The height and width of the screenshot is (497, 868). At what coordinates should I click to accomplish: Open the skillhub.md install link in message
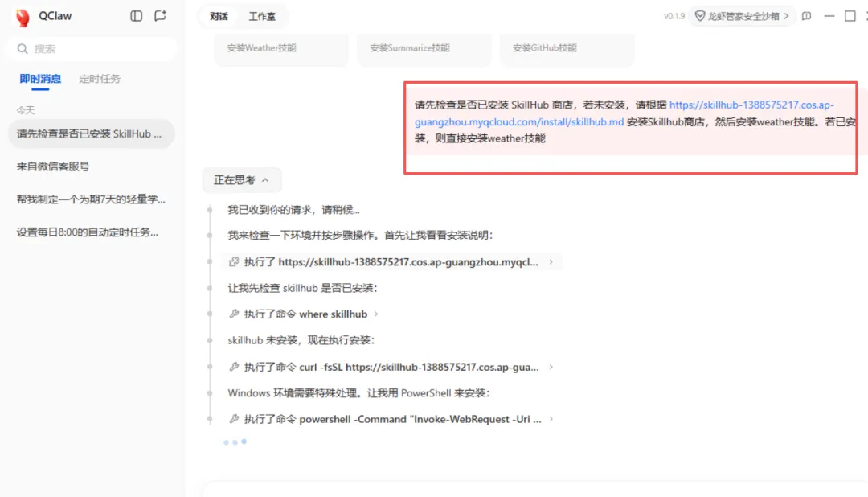pyautogui.click(x=624, y=113)
